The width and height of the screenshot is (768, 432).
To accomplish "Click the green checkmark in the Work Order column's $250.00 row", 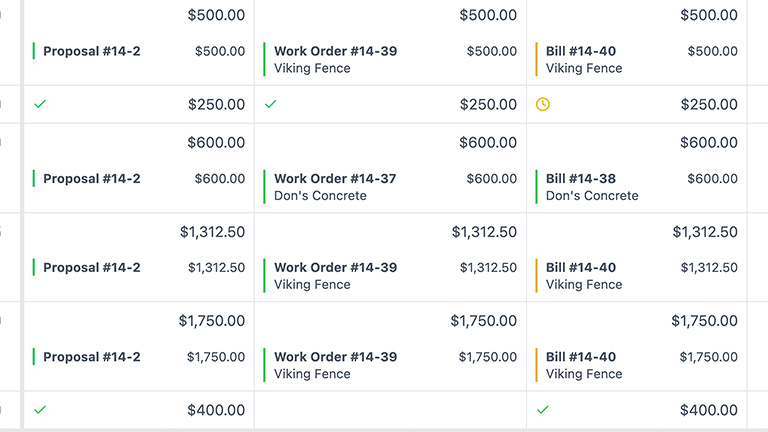I will click(x=271, y=104).
